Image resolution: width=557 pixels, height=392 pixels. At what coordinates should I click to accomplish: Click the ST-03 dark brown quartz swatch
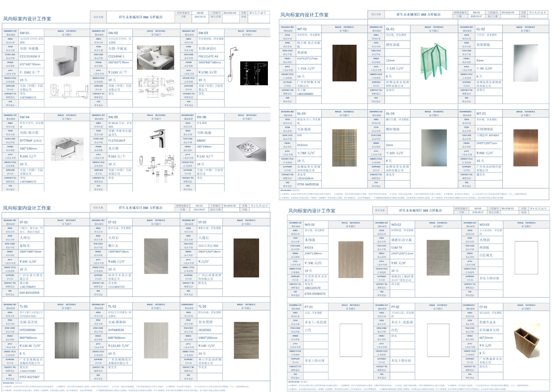pos(246,256)
